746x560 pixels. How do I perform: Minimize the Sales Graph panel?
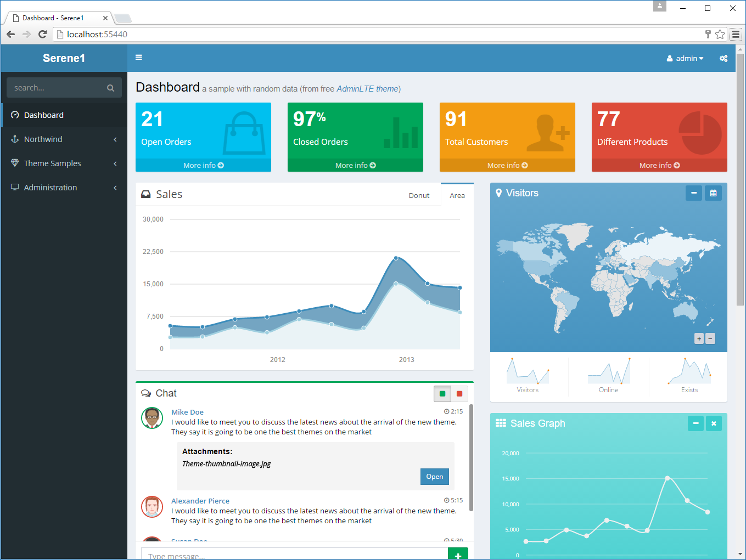pos(695,423)
